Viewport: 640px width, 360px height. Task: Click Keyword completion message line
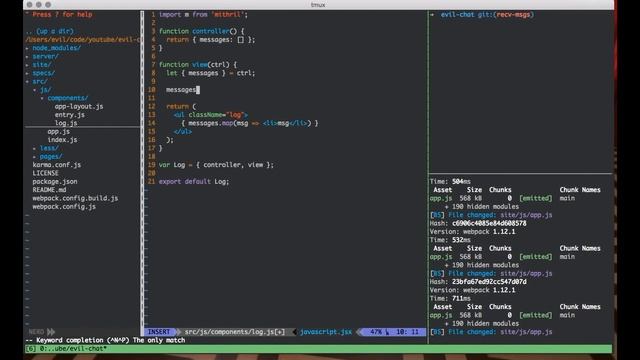pyautogui.click(x=105, y=340)
